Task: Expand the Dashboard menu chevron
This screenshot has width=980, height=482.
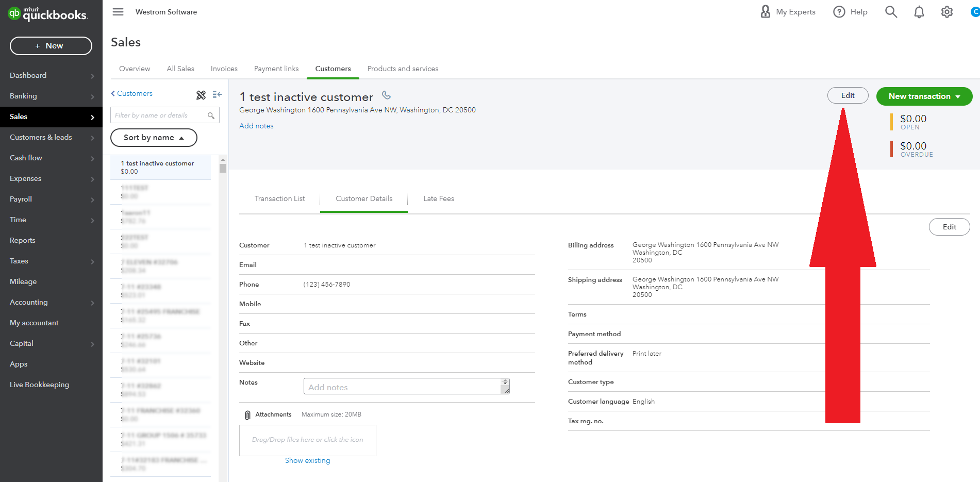Action: pyautogui.click(x=93, y=76)
